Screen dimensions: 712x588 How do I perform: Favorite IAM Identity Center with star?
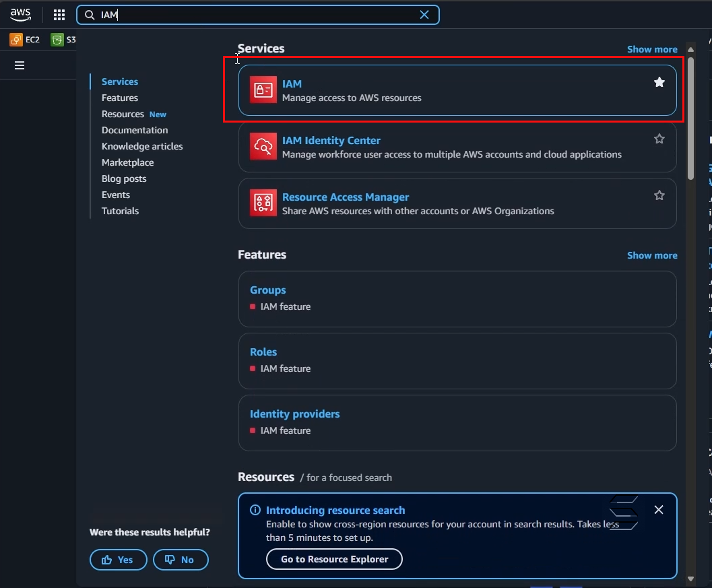pos(659,139)
